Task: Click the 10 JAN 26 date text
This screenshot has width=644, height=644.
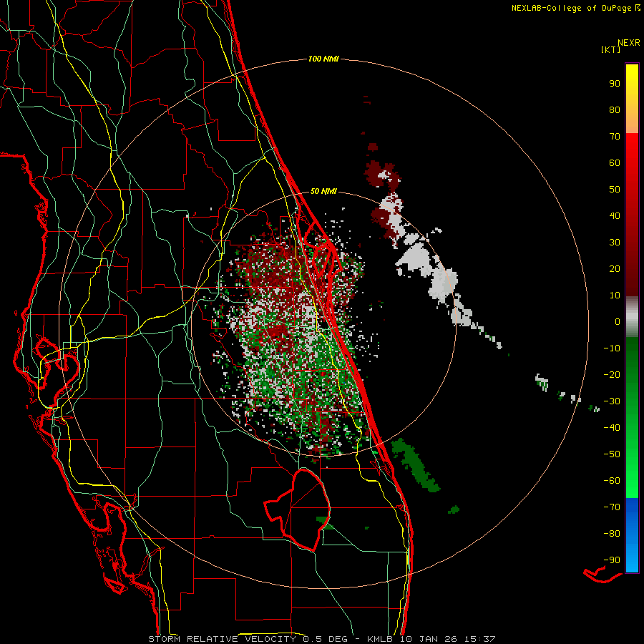Action: 429,639
